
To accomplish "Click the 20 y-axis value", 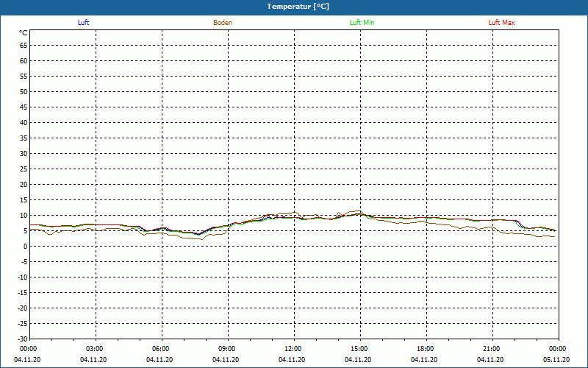I will tap(24, 185).
